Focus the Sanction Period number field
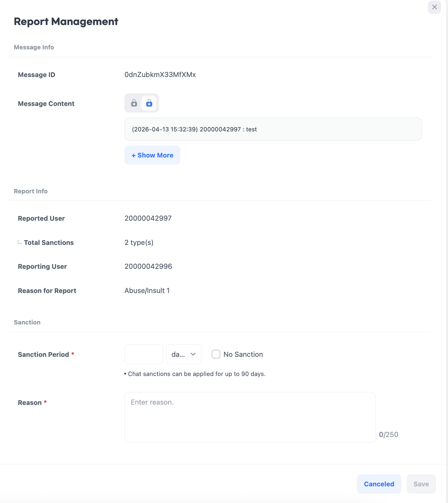 pyautogui.click(x=144, y=354)
